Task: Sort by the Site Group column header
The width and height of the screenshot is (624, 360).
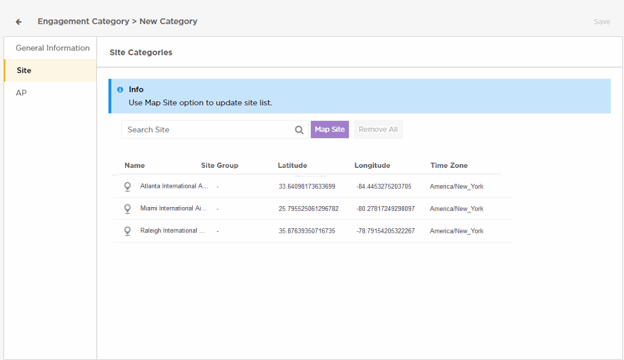Action: 220,165
